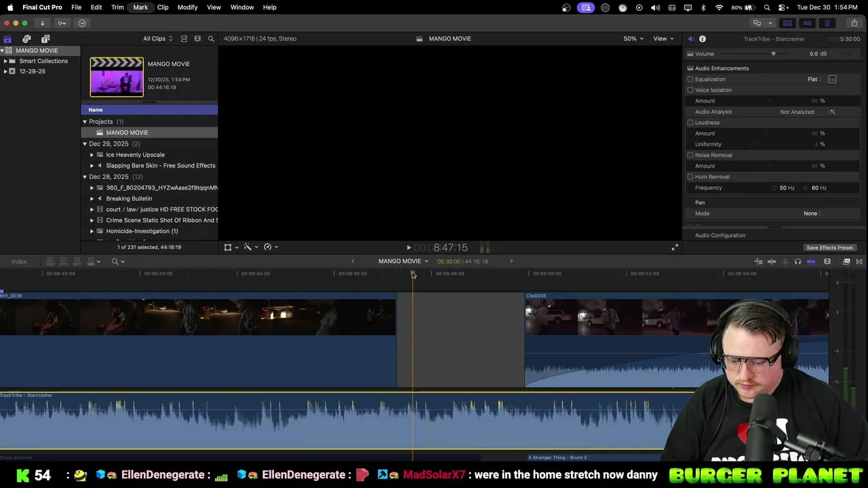Expand the 12-29-25 event
The width and height of the screenshot is (868, 488).
point(5,71)
